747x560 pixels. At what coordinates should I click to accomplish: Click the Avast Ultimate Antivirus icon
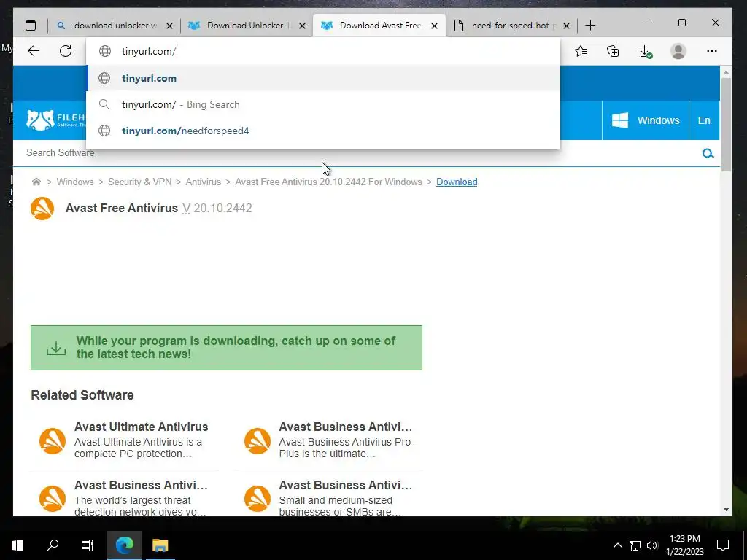(53, 441)
